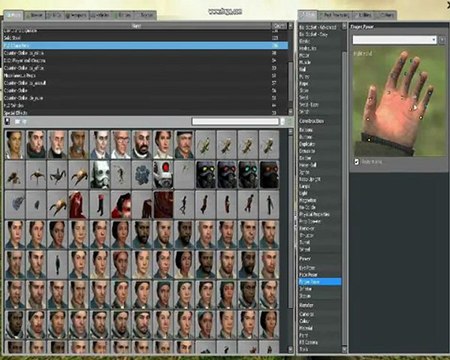Select the HL2 Vehicles row
450x360 pixels.
(x=146, y=105)
